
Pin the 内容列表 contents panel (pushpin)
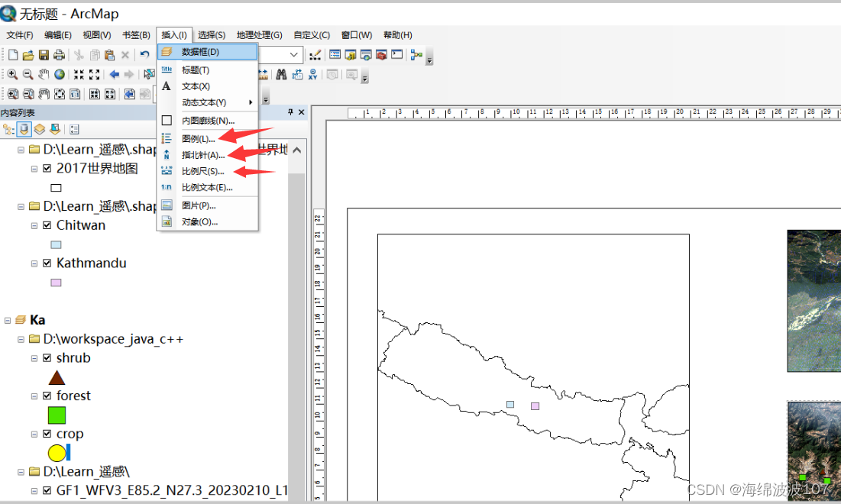click(x=290, y=112)
